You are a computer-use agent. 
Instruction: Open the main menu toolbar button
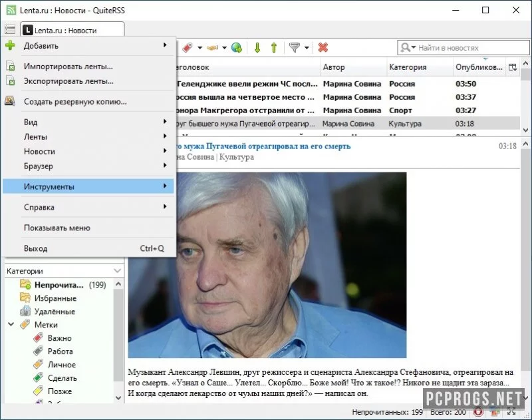[10, 29]
